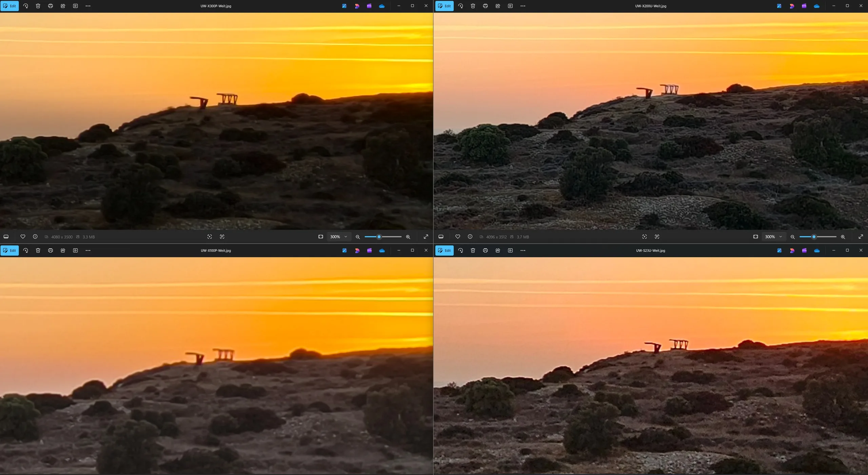The image size is (868, 475).
Task: Open the See more menu in UW-X100P-Weit.jpg window
Action: tap(88, 250)
